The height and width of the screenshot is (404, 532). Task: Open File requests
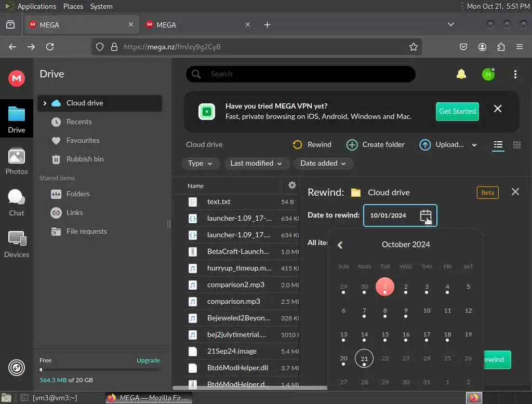tap(86, 232)
